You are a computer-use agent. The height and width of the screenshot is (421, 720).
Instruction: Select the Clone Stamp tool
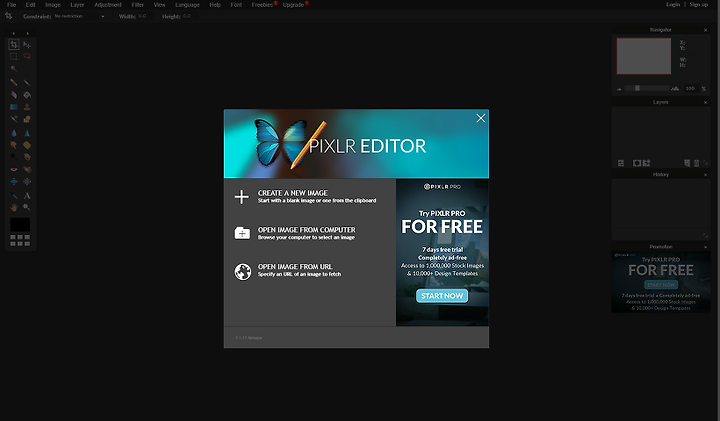click(x=27, y=107)
